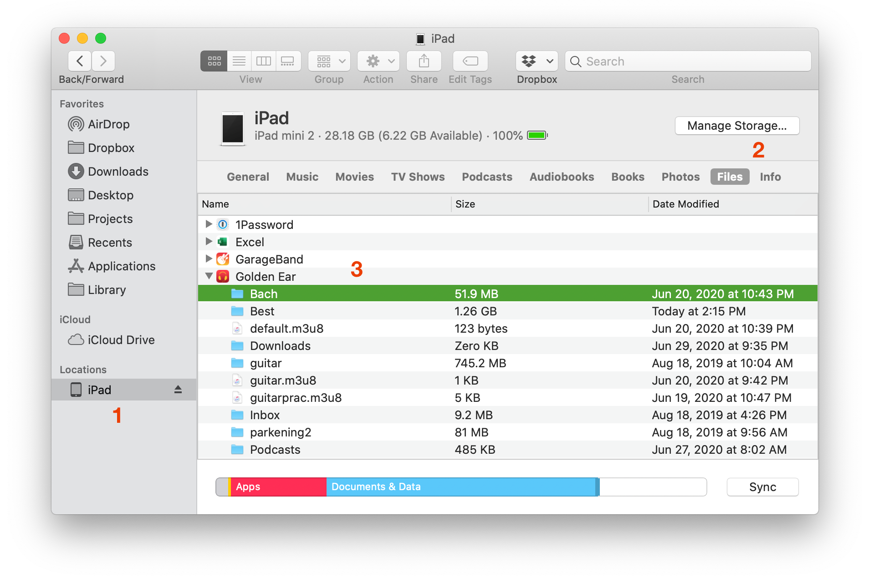The image size is (869, 588).
Task: Switch to icon view mode
Action: (x=214, y=61)
